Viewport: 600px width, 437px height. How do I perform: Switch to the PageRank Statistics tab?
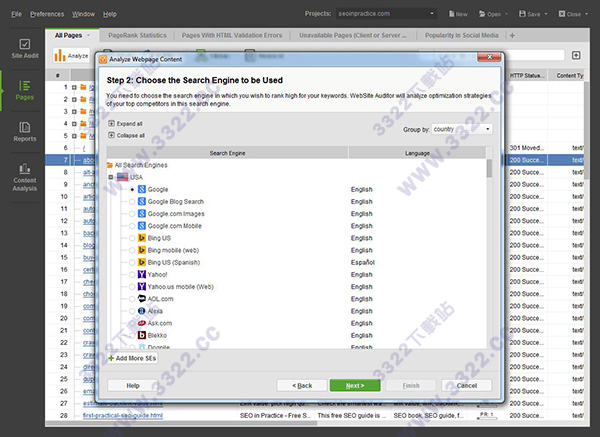(137, 35)
